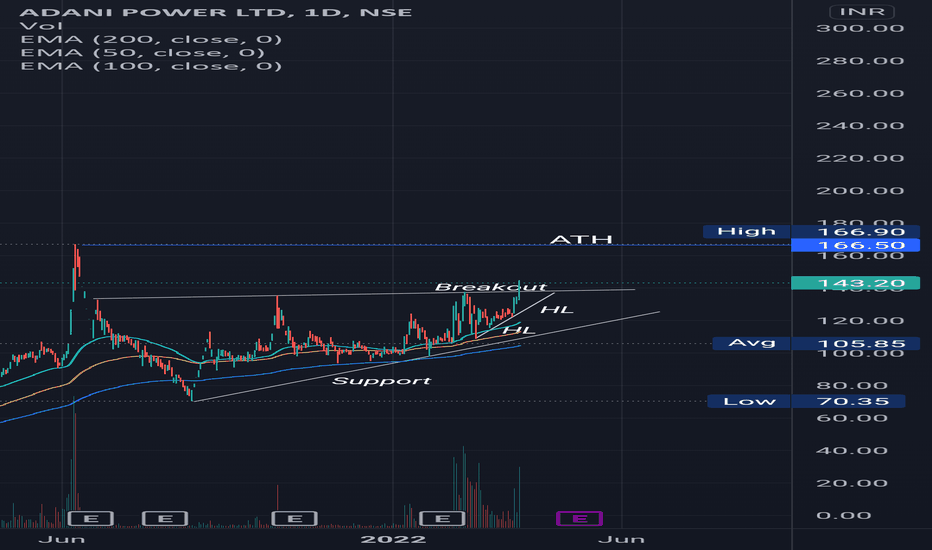Screen dimensions: 932x550
Task: Click the green 143.20 current price label
Action: [x=855, y=283]
